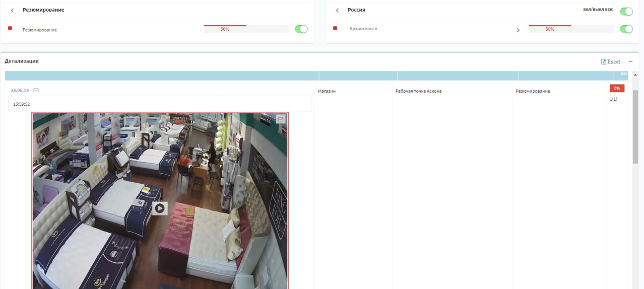Click the red marker next to Архангельск

(335, 28)
